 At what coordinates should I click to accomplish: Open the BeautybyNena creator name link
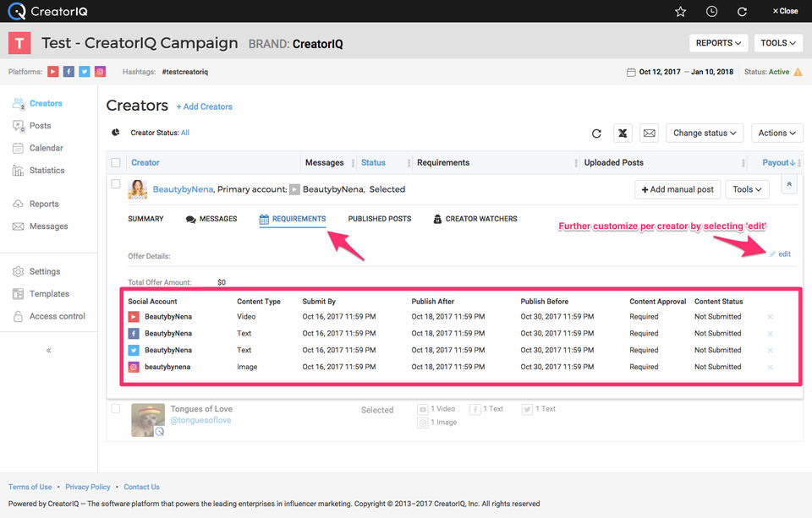pos(183,189)
